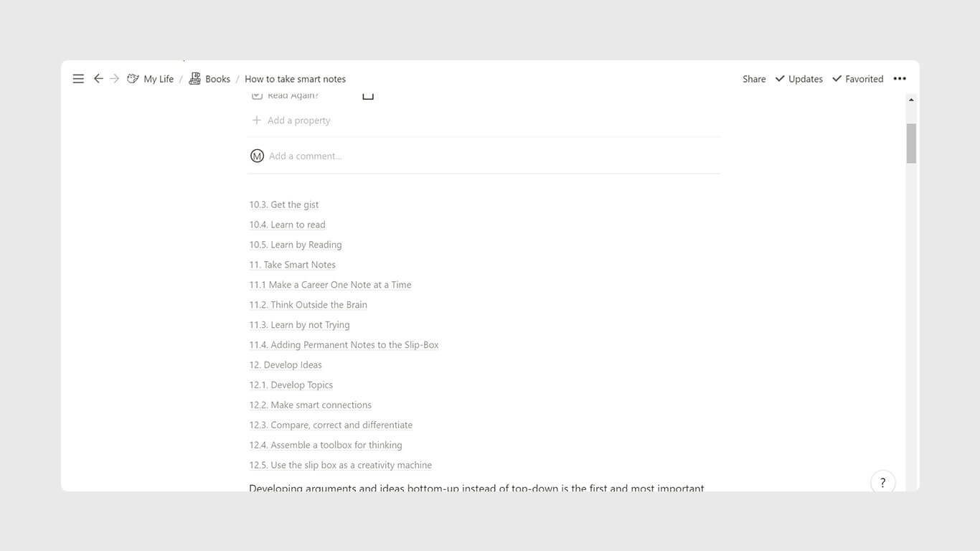Click the vertical scrollbar up arrow
The height and width of the screenshot is (551, 980).
pos(911,100)
